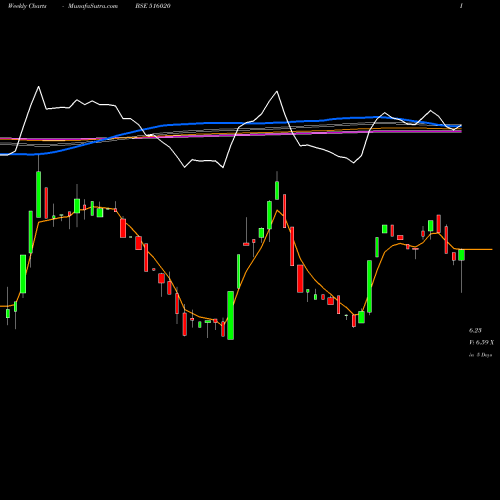Image resolution: width=500 pixels, height=500 pixels.
Task: Click the "MunafaSutra.com" label
Action: click(x=93, y=6)
